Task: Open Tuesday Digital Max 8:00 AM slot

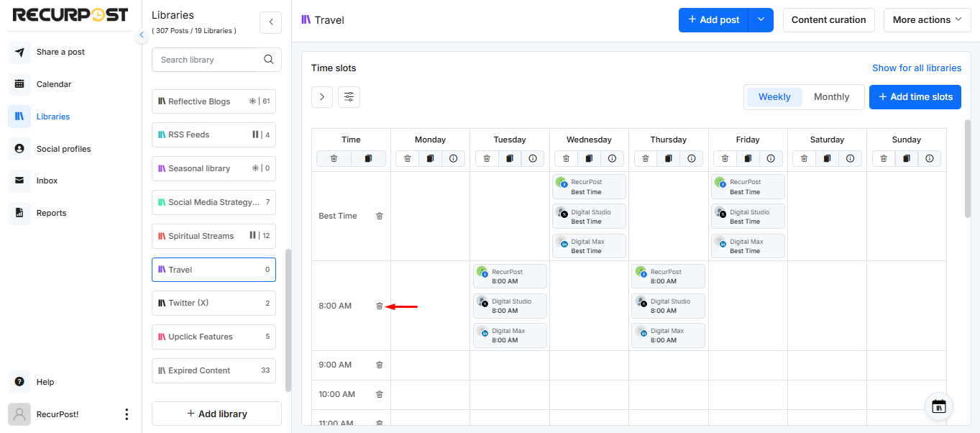Action: (510, 336)
